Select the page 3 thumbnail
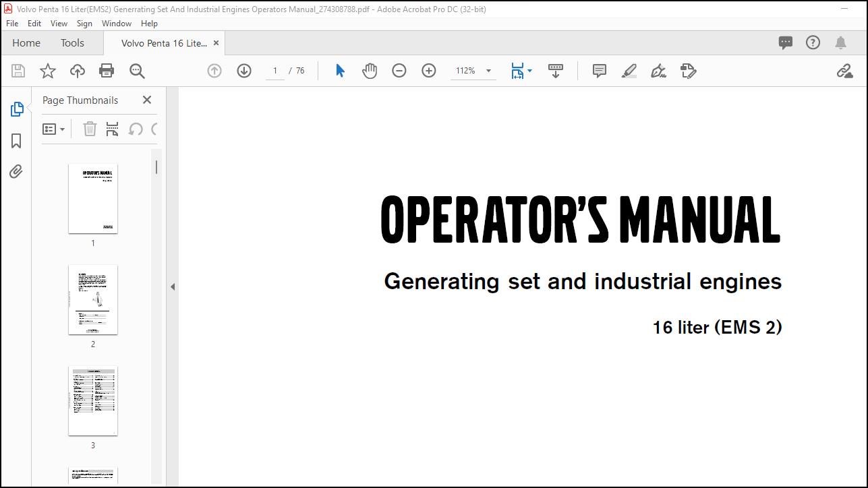Image resolution: width=868 pixels, height=488 pixels. (x=93, y=401)
